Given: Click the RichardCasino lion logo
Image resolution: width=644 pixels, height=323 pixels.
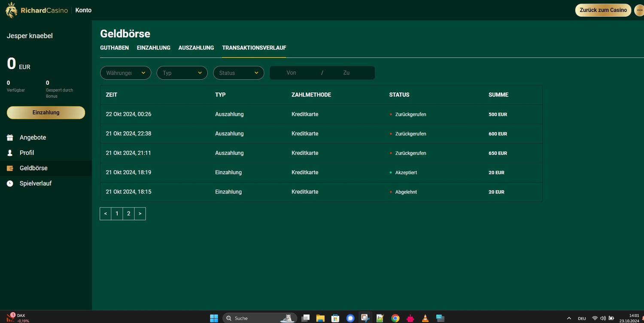Looking at the screenshot, I should (x=11, y=10).
